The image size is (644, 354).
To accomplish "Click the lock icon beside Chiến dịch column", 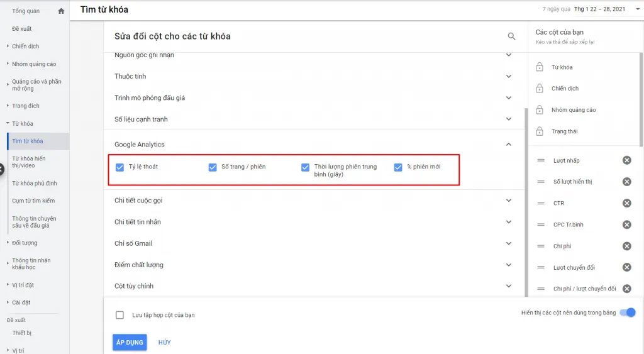I will click(x=540, y=88).
